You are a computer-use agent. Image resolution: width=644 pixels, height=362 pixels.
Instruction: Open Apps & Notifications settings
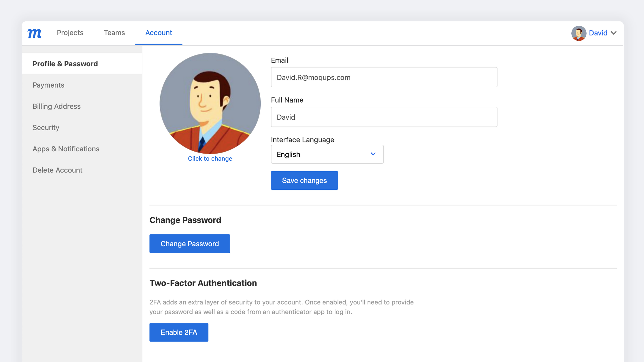66,149
